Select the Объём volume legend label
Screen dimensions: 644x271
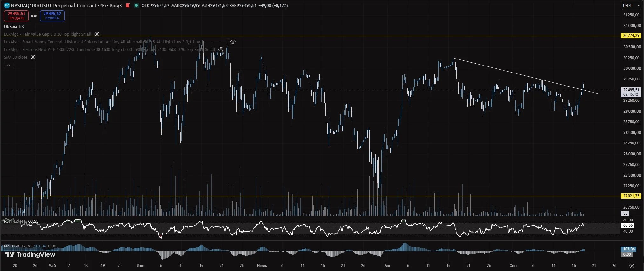[x=10, y=27]
